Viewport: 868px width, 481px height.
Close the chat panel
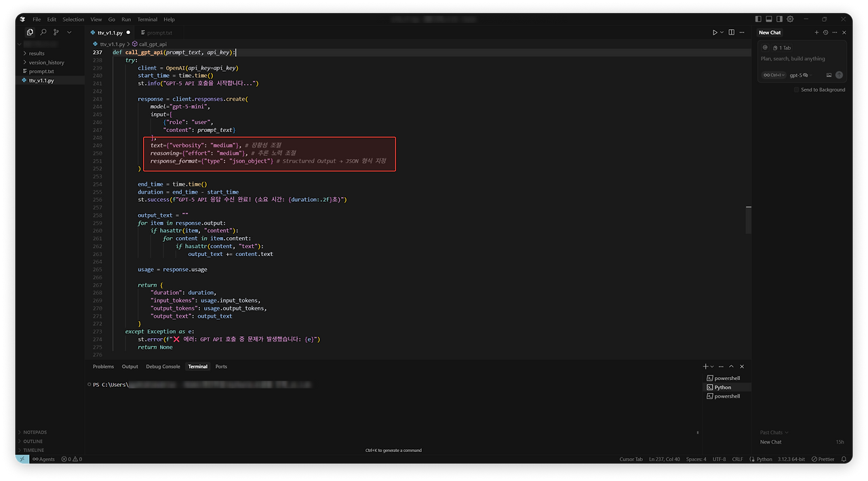click(x=843, y=33)
